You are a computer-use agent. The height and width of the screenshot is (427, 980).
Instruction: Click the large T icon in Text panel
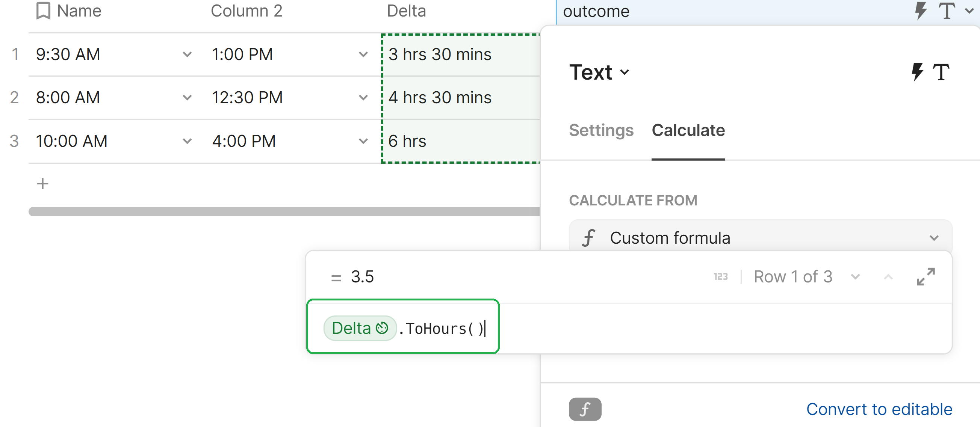941,72
